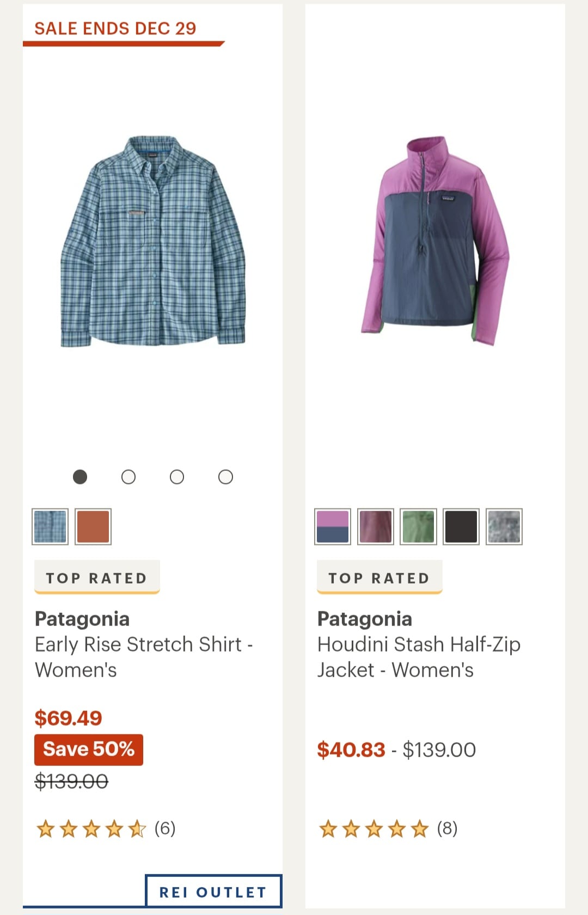The width and height of the screenshot is (588, 915).
Task: Choose the maroon jacket color swatch
Action: pos(376,526)
